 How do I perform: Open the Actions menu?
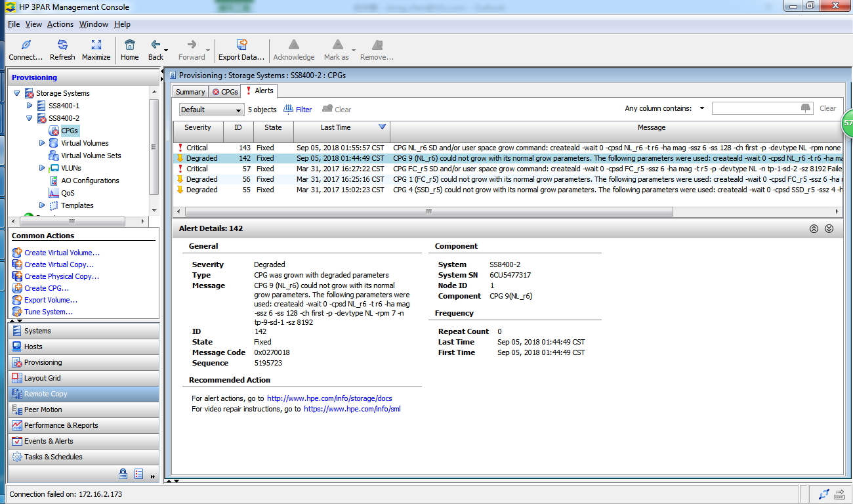pos(60,24)
